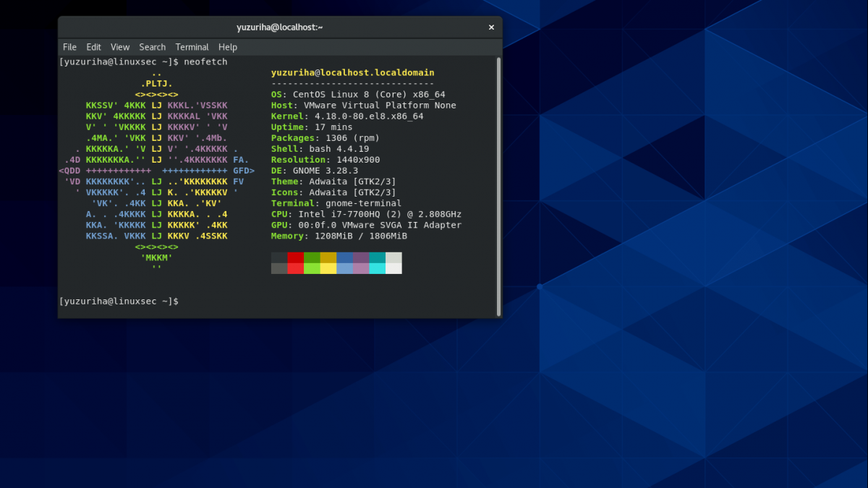Open the Terminal menu
The image size is (868, 488).
[x=192, y=47]
